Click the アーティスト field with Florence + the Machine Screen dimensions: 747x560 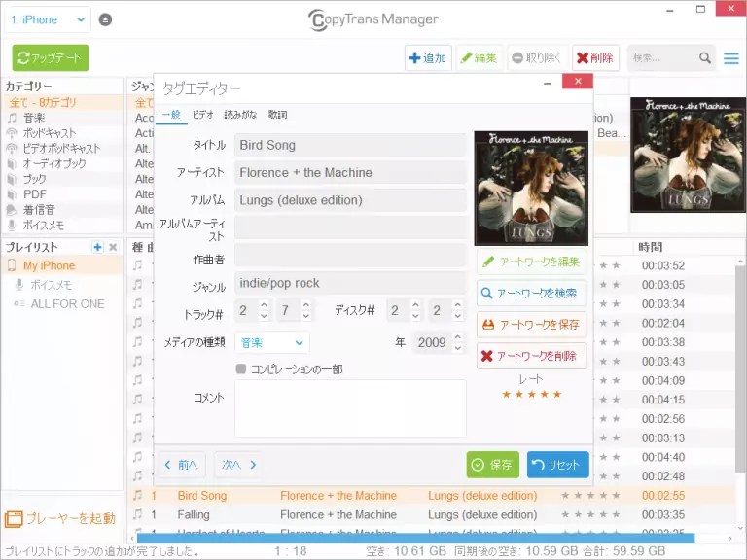tap(350, 172)
